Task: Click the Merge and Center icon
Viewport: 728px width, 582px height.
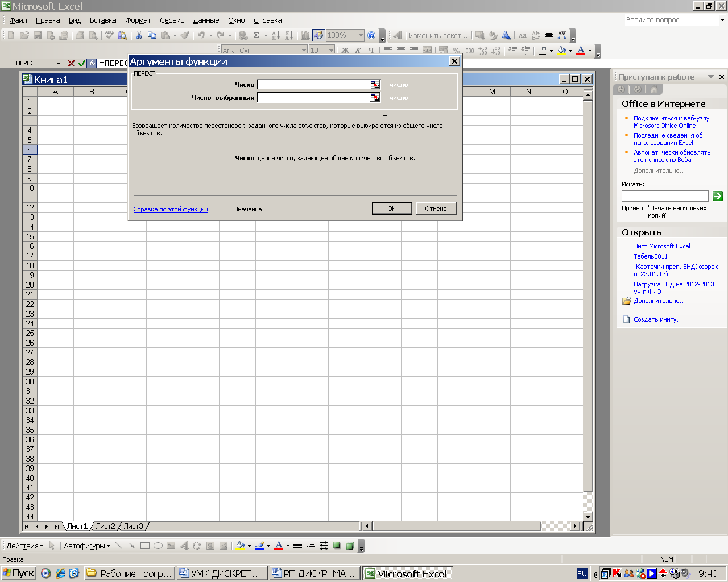Action: point(427,50)
